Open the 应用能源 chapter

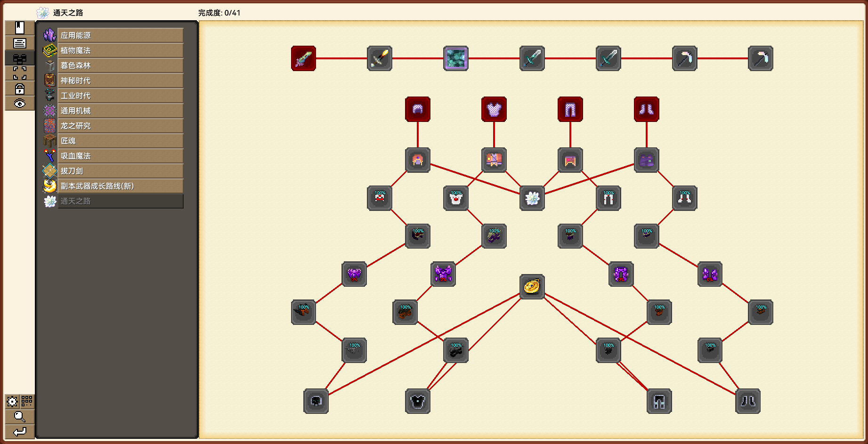pos(120,35)
